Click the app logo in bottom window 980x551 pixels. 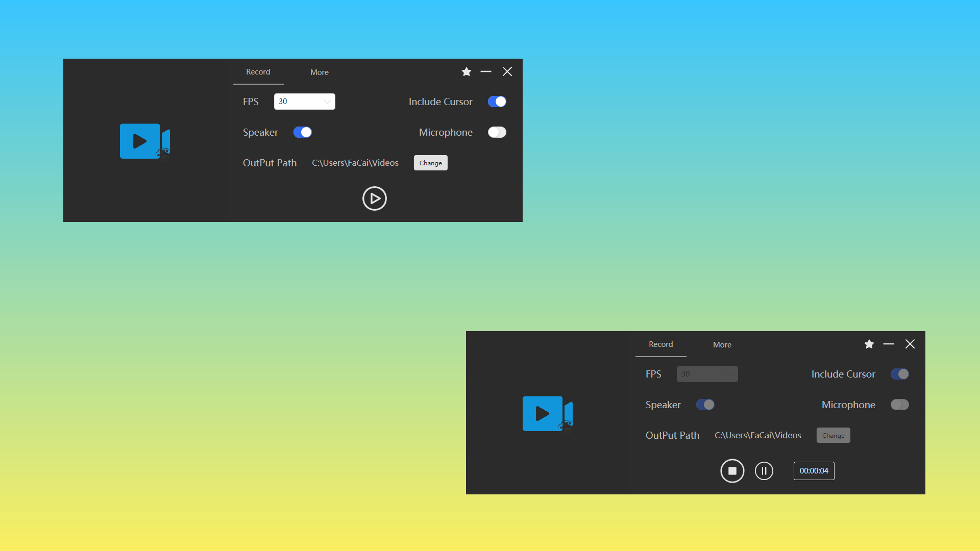(x=547, y=414)
